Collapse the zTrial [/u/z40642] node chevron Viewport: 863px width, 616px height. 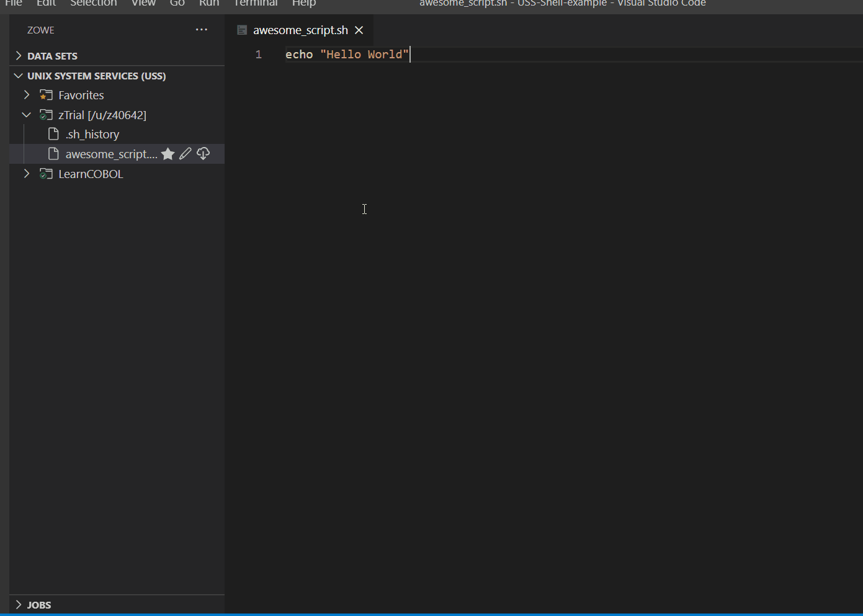click(x=27, y=115)
